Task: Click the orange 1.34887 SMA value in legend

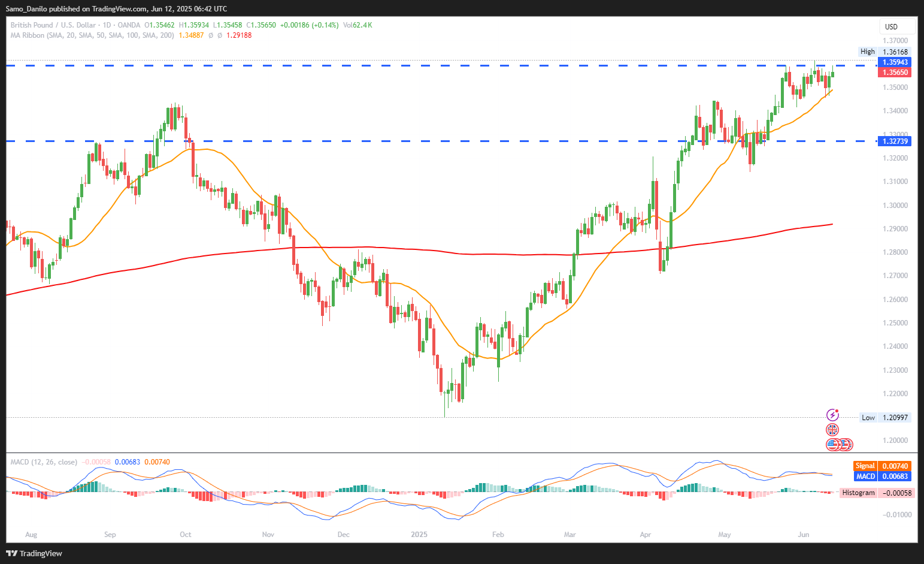Action: [x=191, y=35]
